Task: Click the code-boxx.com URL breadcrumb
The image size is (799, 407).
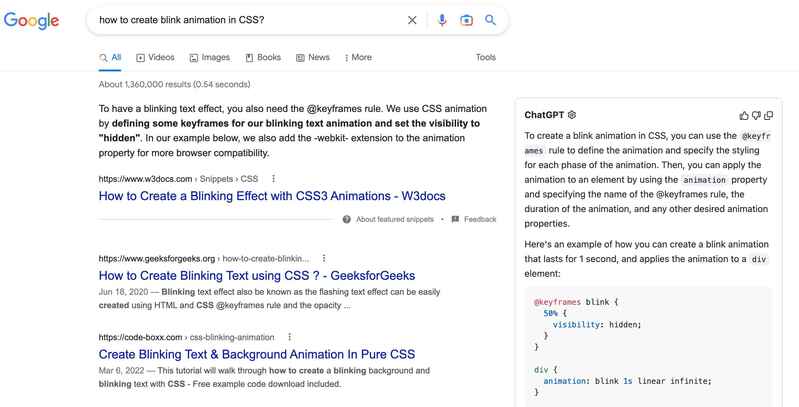Action: tap(187, 337)
